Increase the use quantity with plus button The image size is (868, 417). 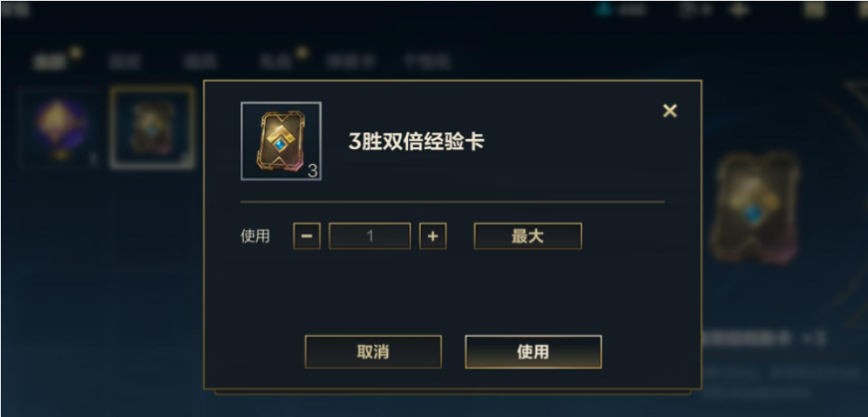coord(433,236)
